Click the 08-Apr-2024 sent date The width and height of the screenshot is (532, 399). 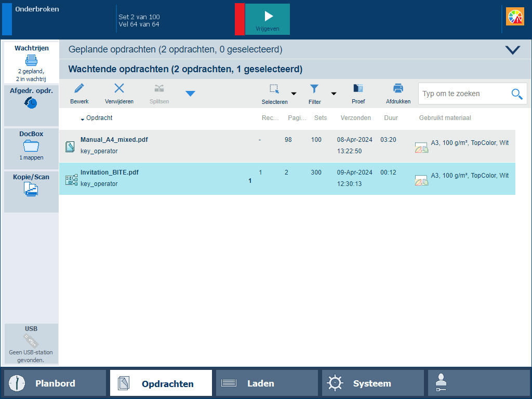354,140
